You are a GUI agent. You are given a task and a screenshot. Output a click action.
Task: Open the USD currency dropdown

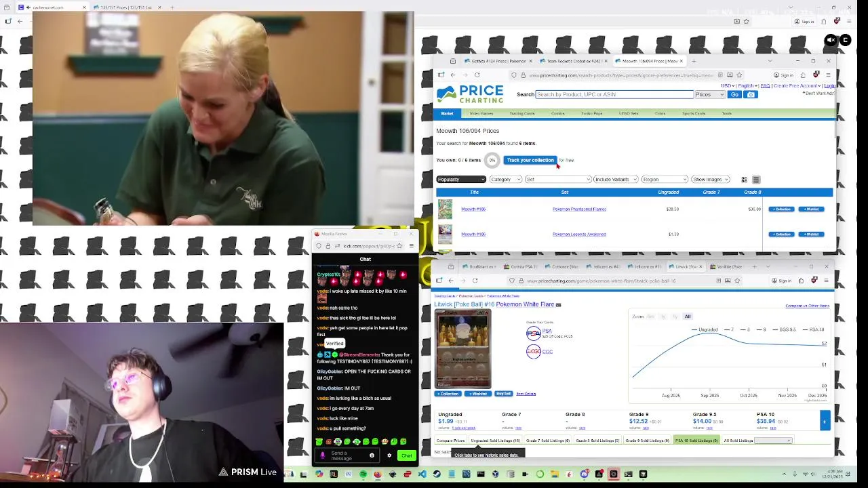click(x=728, y=86)
